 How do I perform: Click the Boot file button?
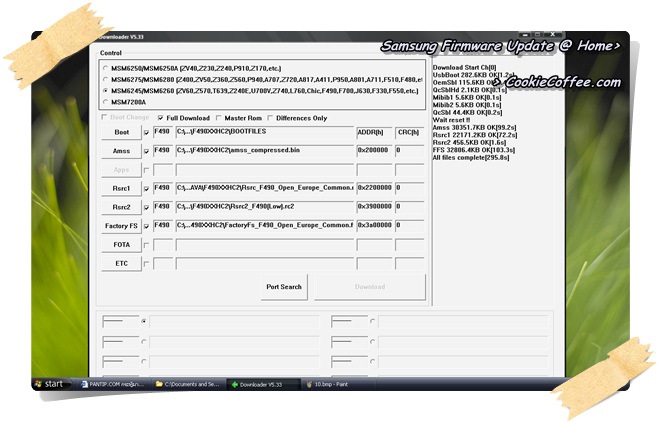[121, 132]
